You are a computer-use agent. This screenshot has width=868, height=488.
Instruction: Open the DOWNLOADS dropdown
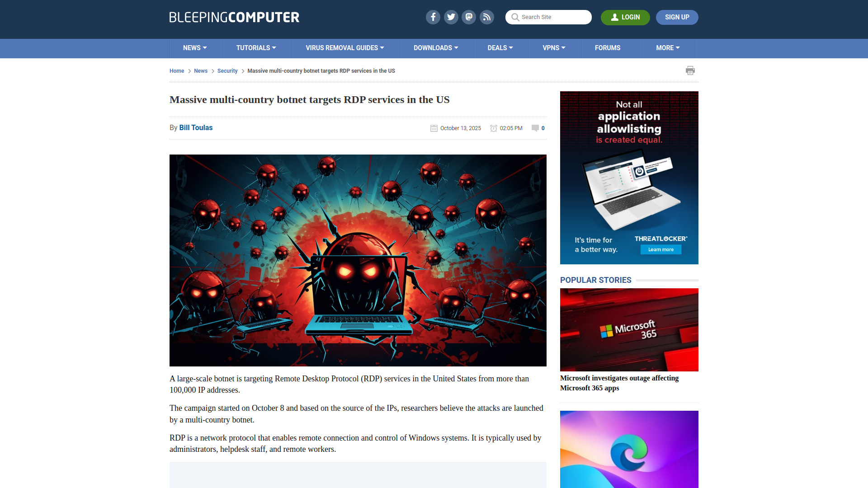(436, 48)
